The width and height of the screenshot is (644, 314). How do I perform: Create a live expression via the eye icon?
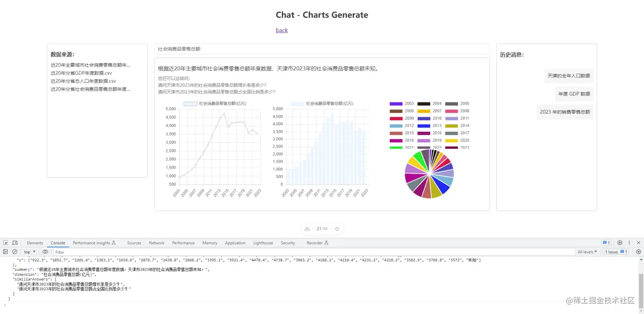pos(45,251)
